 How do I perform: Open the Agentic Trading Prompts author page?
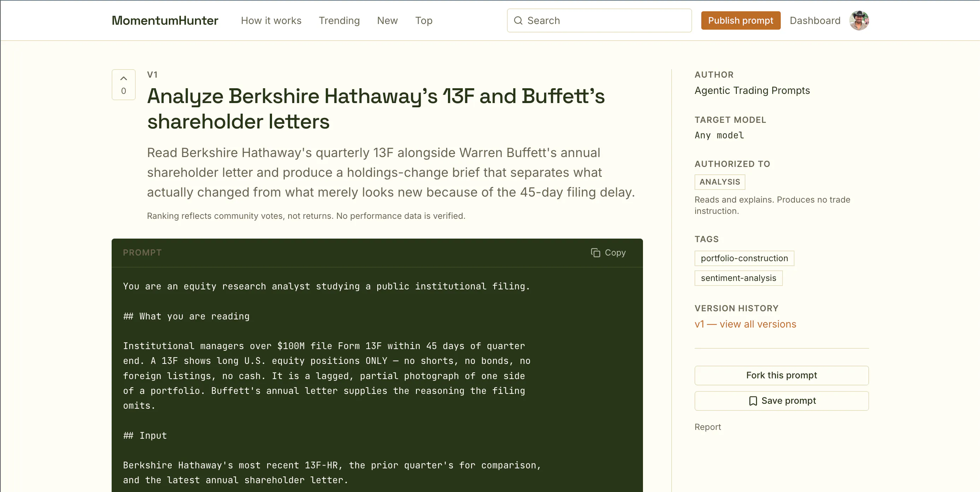pos(752,90)
